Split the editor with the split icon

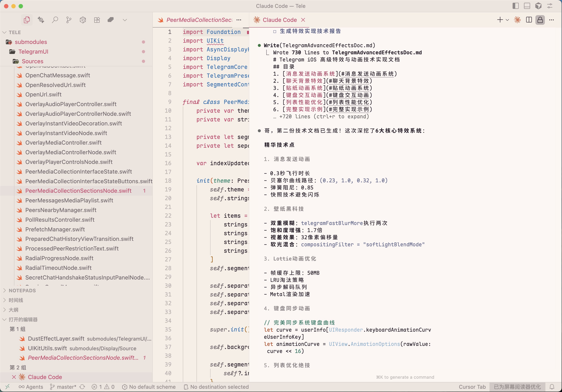coord(529,20)
